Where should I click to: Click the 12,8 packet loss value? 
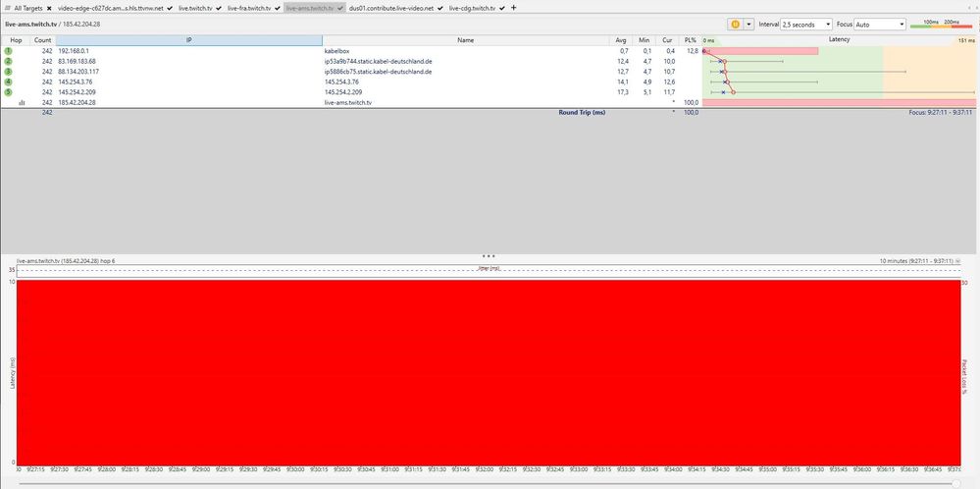point(693,51)
